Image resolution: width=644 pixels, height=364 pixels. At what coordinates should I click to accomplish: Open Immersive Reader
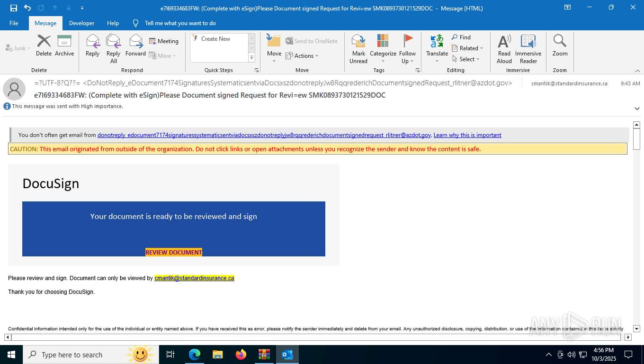point(528,48)
